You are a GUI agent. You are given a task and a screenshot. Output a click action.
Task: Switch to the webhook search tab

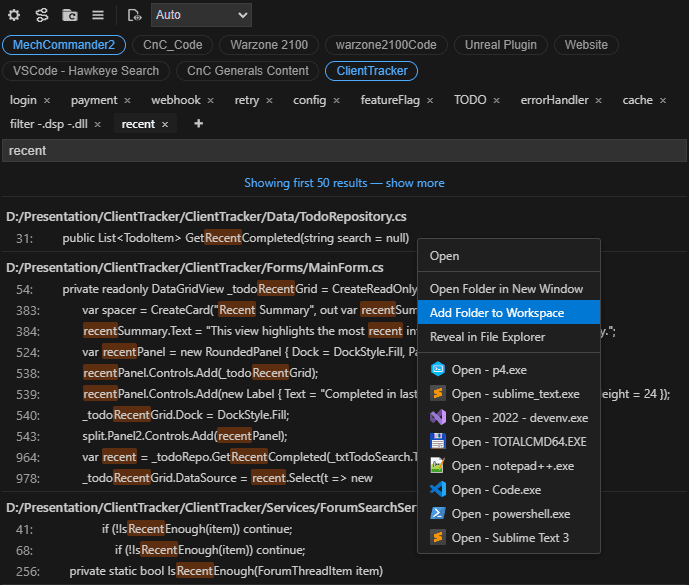click(176, 100)
